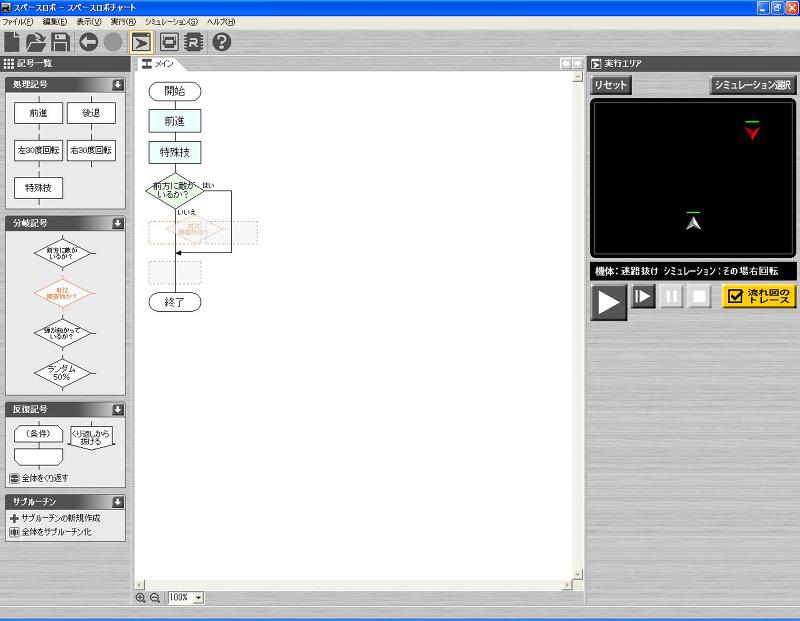Open the ファイル menu
The height and width of the screenshot is (621, 800).
[17, 21]
